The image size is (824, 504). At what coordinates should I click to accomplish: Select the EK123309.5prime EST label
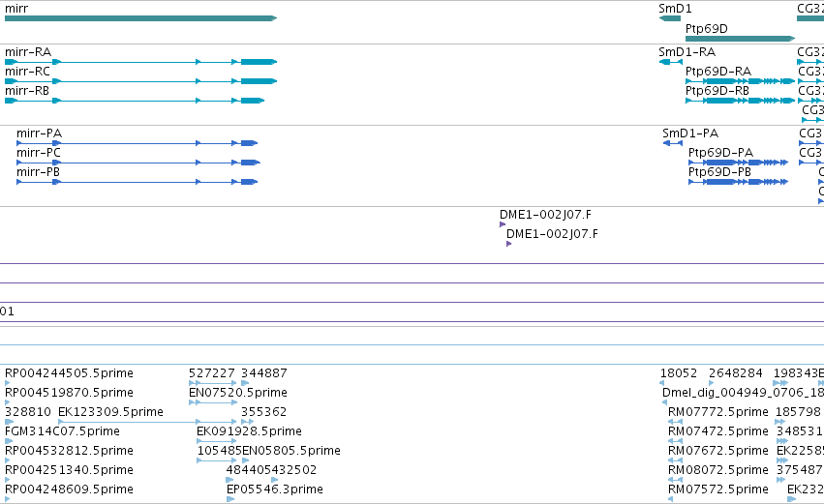coord(111,412)
